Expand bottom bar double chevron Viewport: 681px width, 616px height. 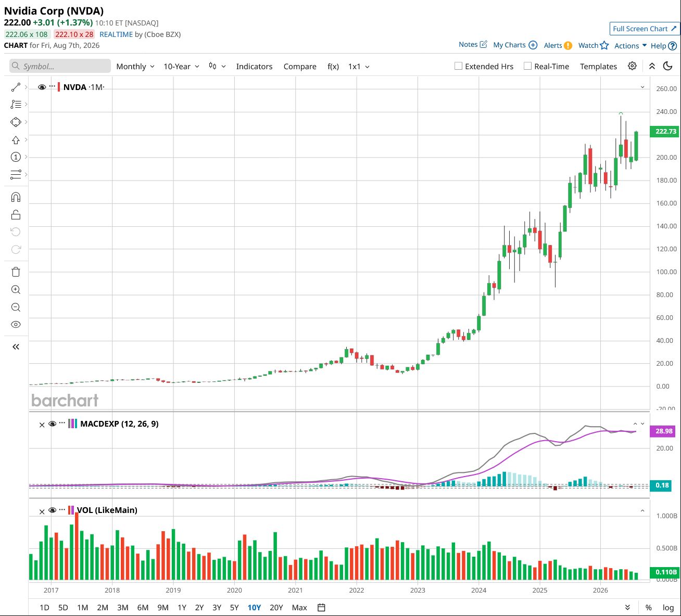click(627, 607)
